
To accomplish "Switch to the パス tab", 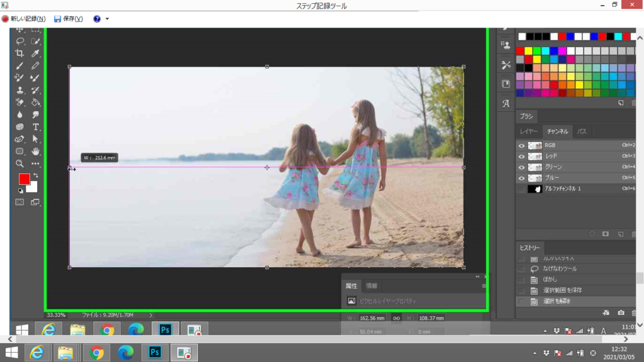I will click(582, 132).
